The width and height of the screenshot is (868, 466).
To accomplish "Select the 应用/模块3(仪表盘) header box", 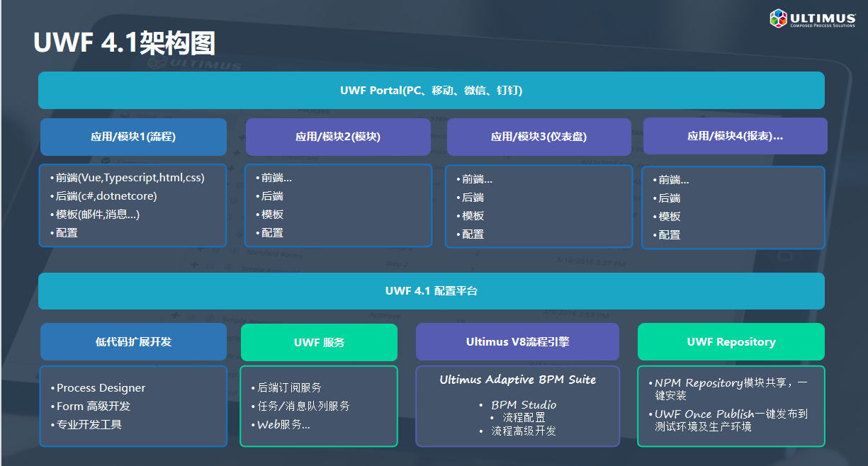I will tap(539, 137).
